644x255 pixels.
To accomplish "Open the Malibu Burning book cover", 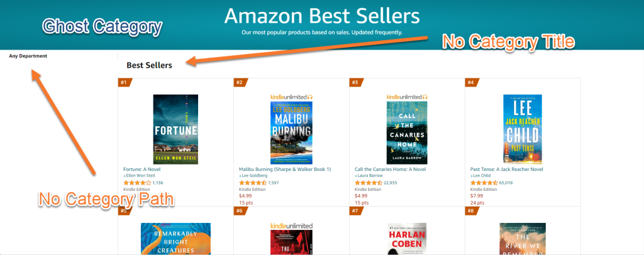I will (291, 132).
